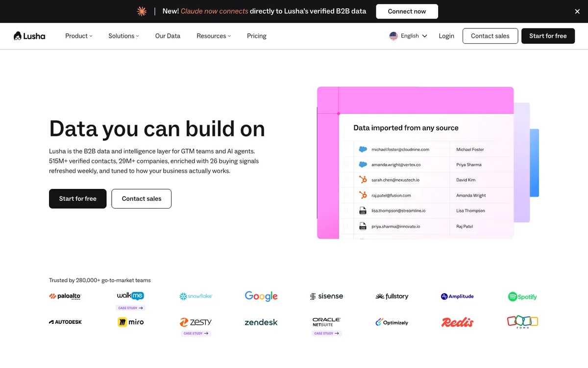Click the email lisa.thompson@streamline.io
Screen dimensions: 588x368
click(x=398, y=210)
